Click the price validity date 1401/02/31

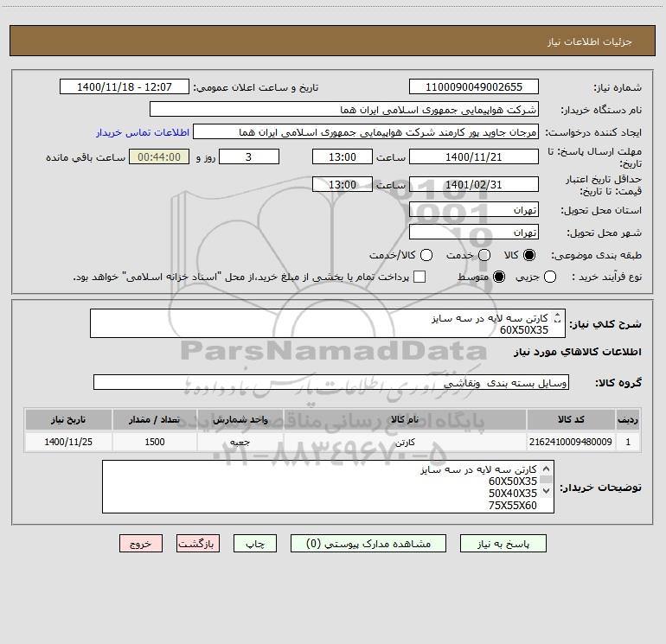(x=474, y=185)
